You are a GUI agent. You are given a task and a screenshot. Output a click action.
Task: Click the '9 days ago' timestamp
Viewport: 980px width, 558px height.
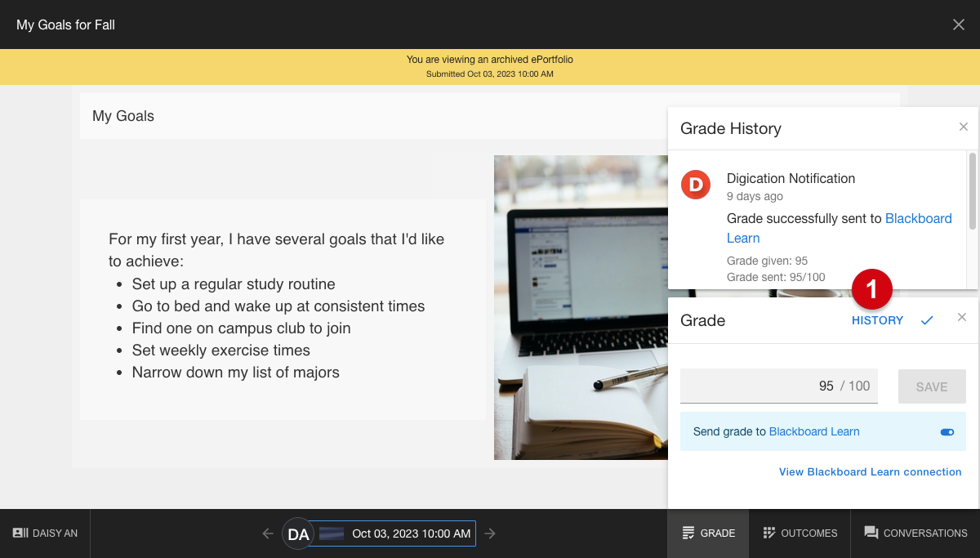coord(755,196)
